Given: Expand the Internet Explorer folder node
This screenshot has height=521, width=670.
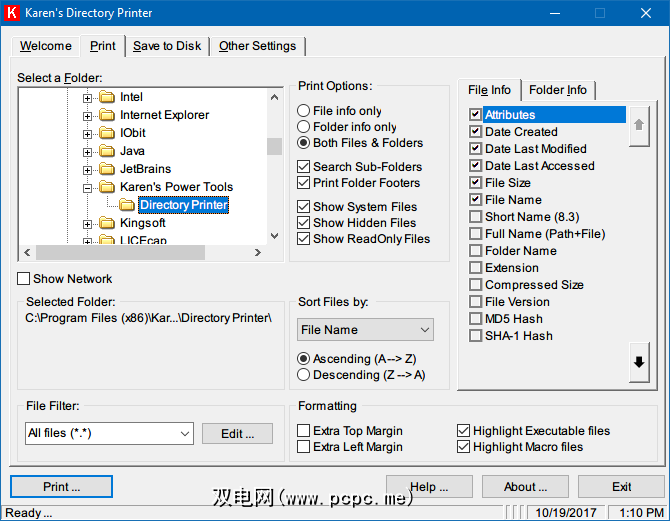Looking at the screenshot, I should click(x=87, y=116).
